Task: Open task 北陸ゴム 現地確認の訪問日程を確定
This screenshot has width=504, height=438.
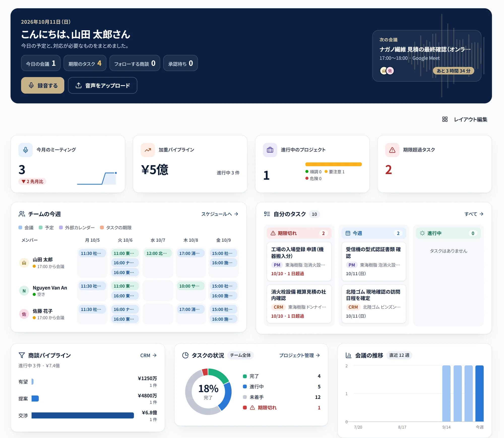Action: pos(374,304)
